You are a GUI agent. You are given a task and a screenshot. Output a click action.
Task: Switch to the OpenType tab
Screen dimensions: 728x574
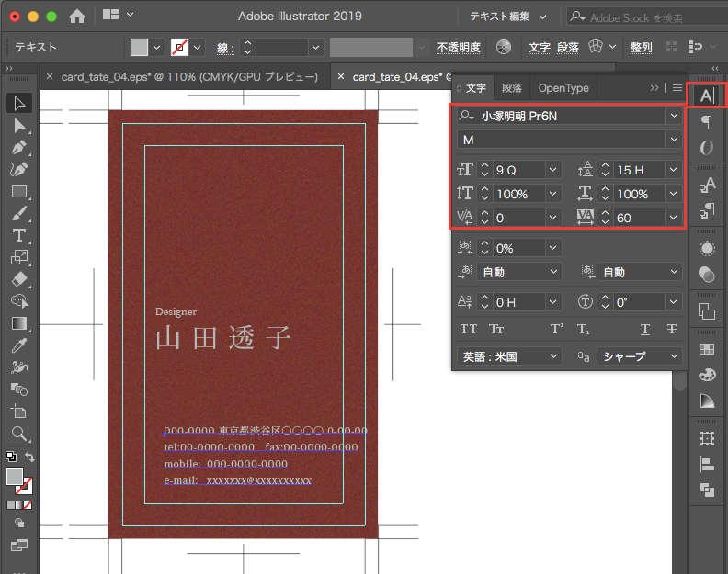[563, 88]
